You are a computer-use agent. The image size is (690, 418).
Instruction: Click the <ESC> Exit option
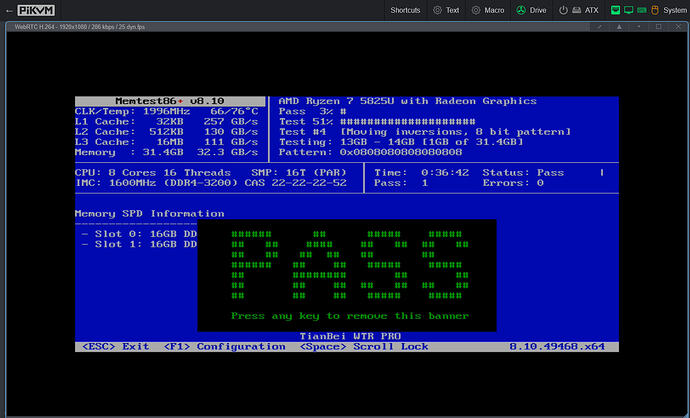pyautogui.click(x=116, y=347)
